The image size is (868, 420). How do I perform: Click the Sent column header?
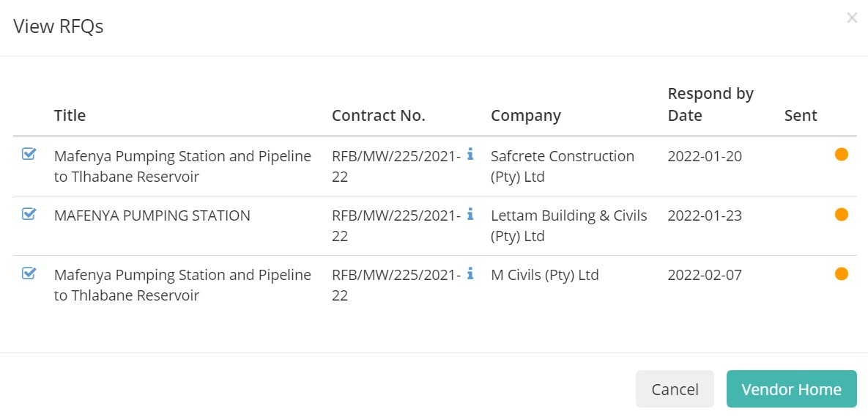click(x=801, y=115)
